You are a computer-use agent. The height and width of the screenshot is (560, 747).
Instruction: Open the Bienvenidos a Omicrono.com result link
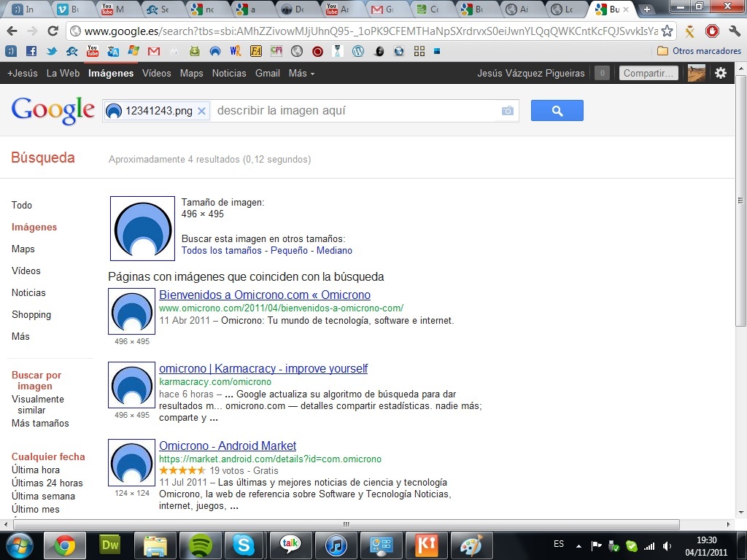tap(265, 295)
